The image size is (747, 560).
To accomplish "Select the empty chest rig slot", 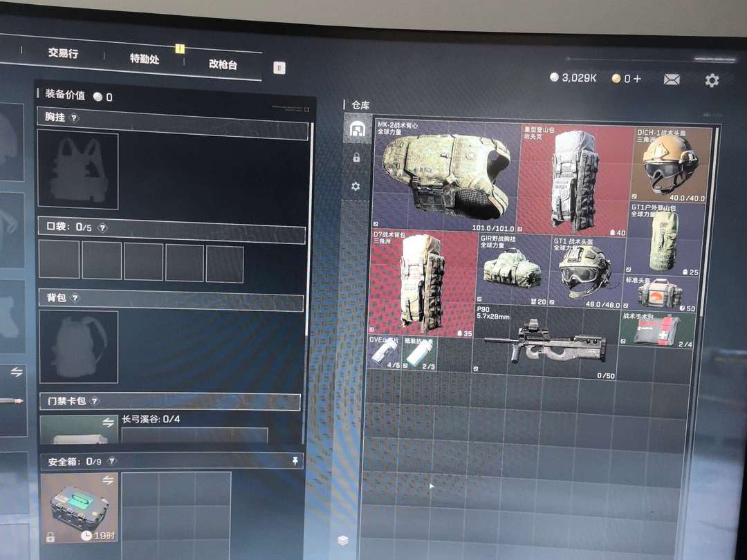I will 78,170.
